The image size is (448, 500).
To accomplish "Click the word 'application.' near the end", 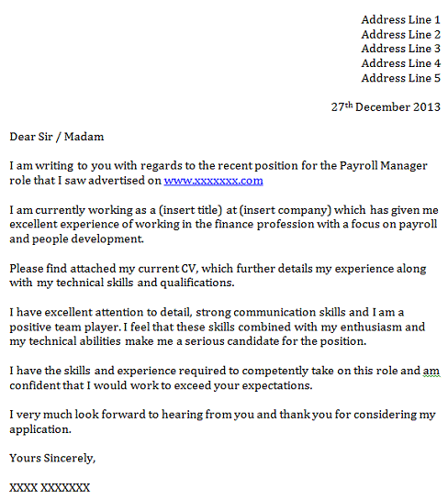I will click(40, 429).
